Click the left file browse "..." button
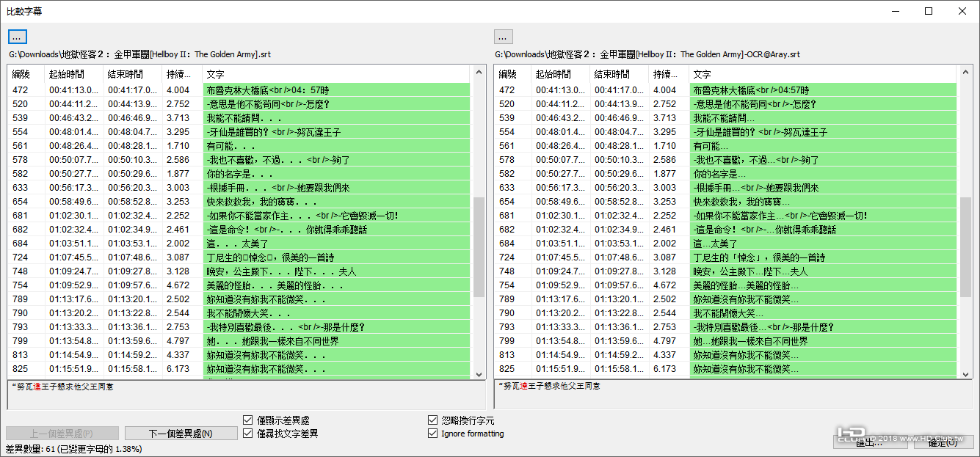 pyautogui.click(x=16, y=36)
